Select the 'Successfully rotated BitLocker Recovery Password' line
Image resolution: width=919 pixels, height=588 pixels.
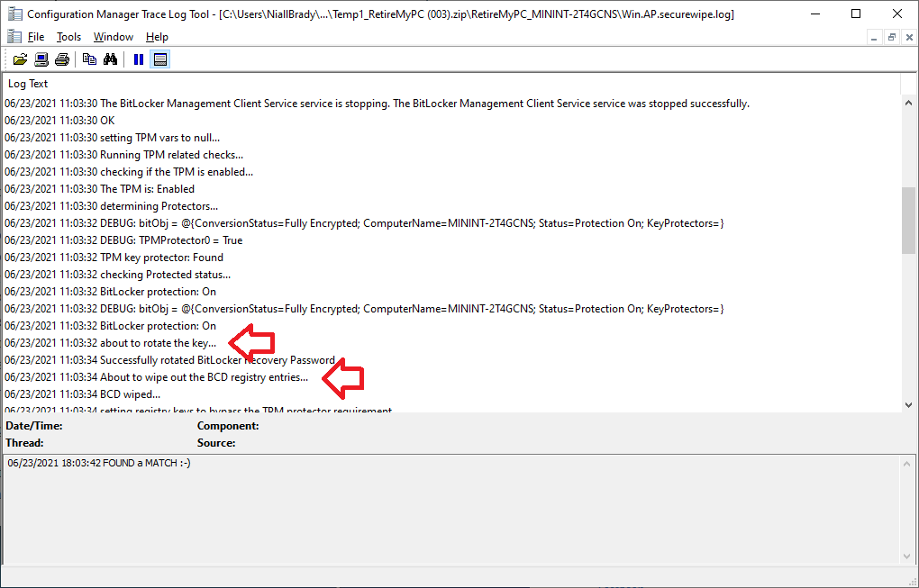tap(170, 359)
